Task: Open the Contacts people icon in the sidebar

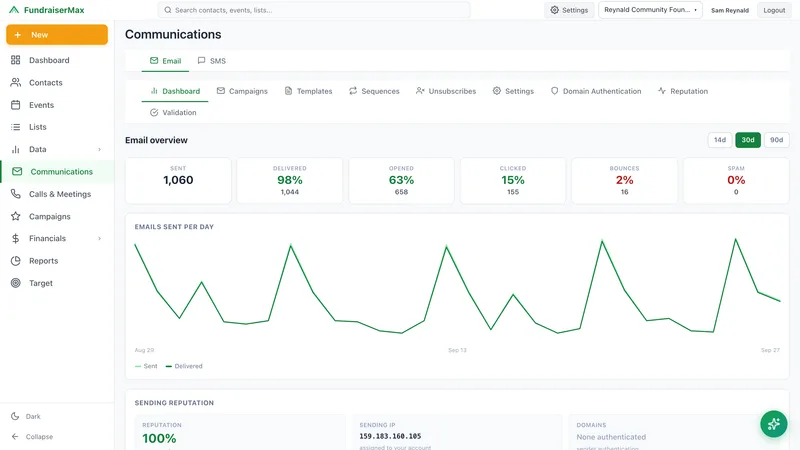Action: 16,82
